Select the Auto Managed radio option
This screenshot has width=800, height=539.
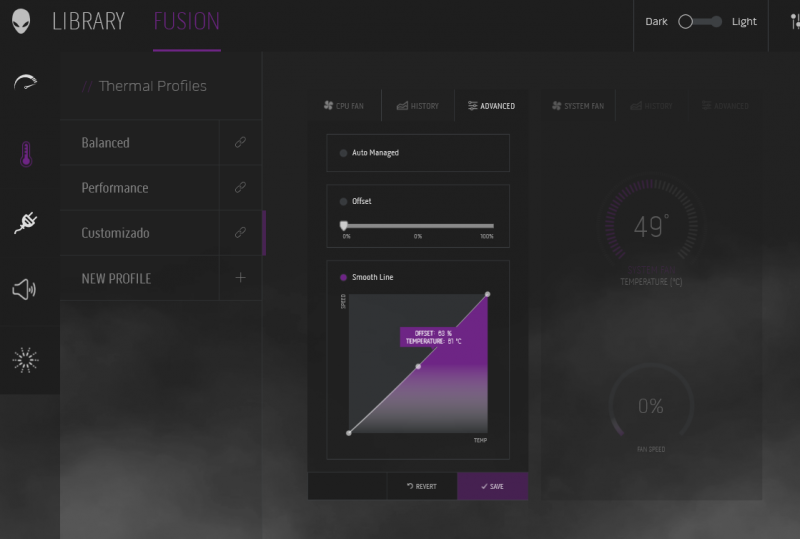[x=344, y=153]
